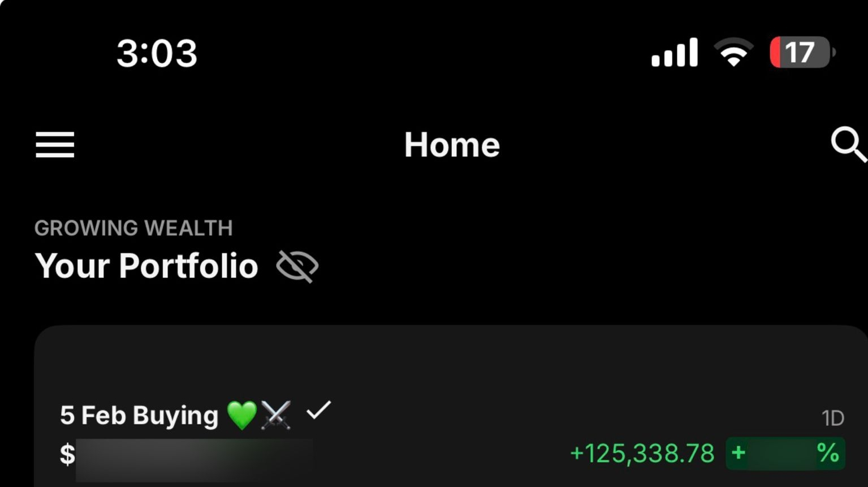
Task: Select the Home screen title
Action: click(x=452, y=145)
